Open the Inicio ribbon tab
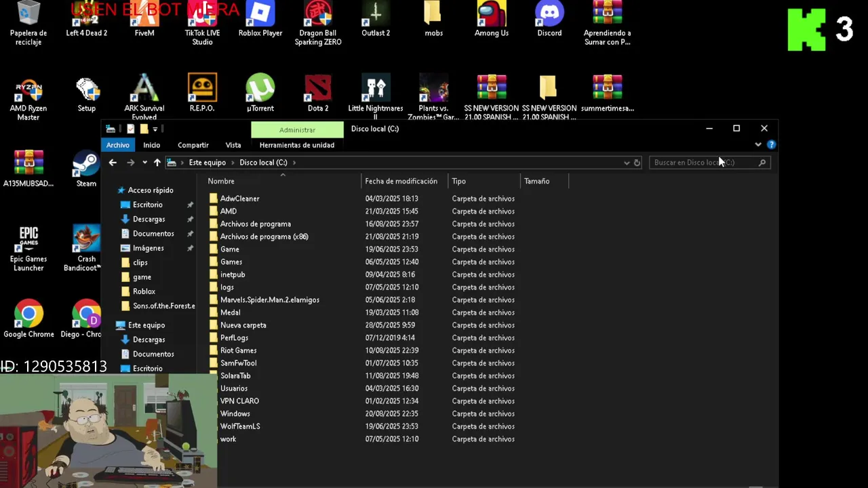The width and height of the screenshot is (868, 488). (151, 145)
